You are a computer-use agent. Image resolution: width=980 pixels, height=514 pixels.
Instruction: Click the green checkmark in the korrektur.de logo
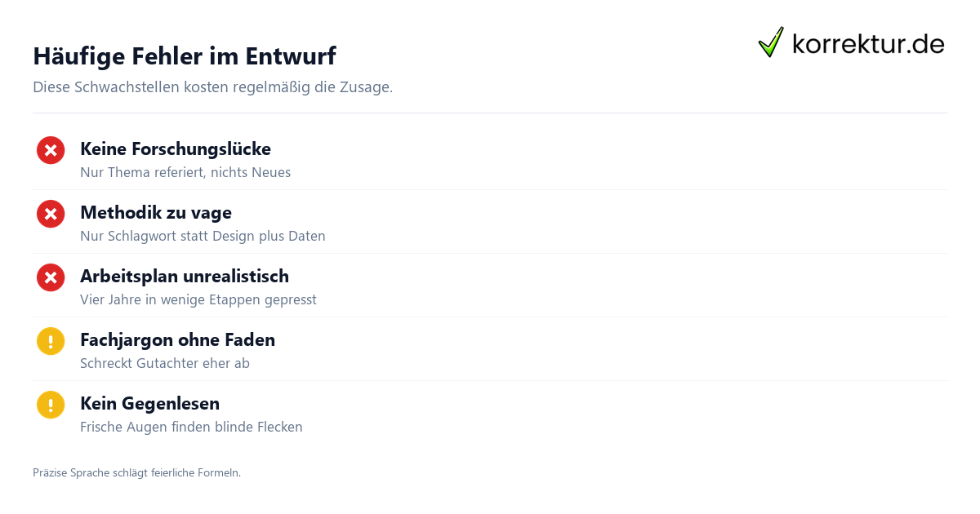coord(771,42)
